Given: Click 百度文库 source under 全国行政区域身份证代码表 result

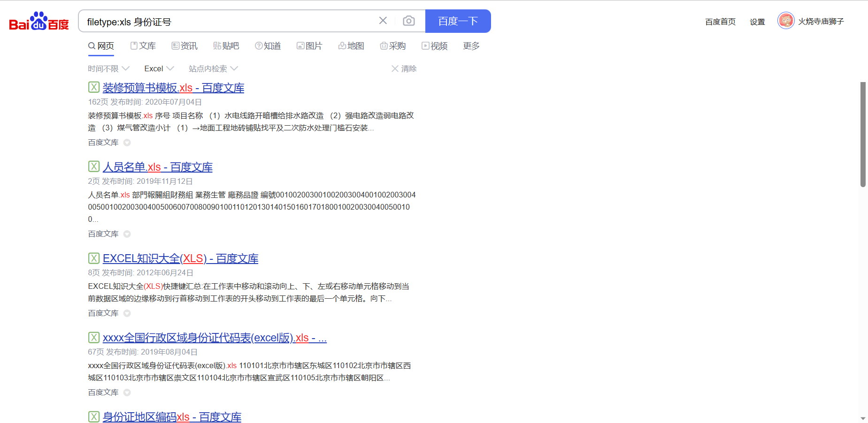Looking at the screenshot, I should 103,393.
